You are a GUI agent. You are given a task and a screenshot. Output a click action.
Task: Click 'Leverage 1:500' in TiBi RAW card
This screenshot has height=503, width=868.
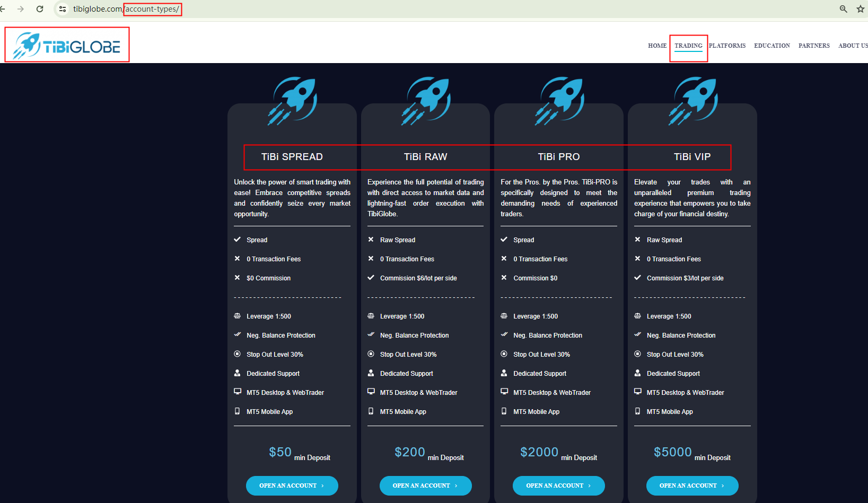click(402, 316)
